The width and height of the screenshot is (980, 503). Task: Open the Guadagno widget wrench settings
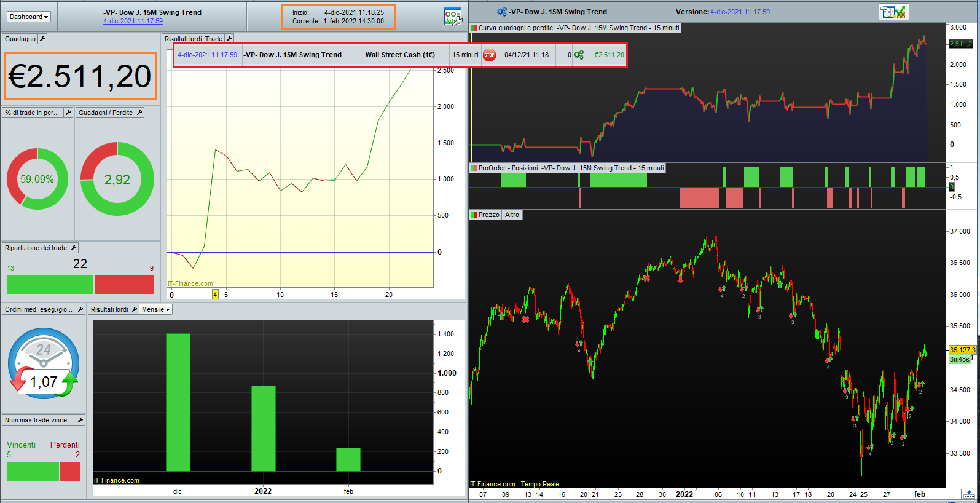pyautogui.click(x=42, y=39)
